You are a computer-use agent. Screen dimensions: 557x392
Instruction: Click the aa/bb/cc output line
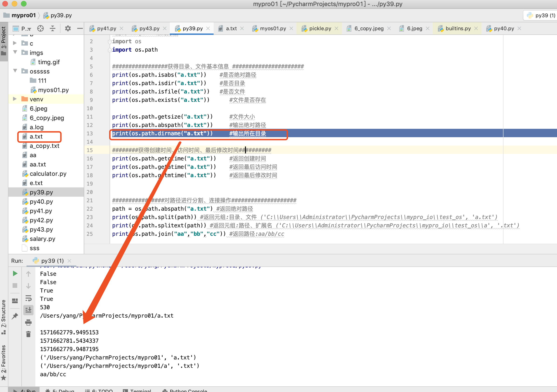click(x=53, y=374)
